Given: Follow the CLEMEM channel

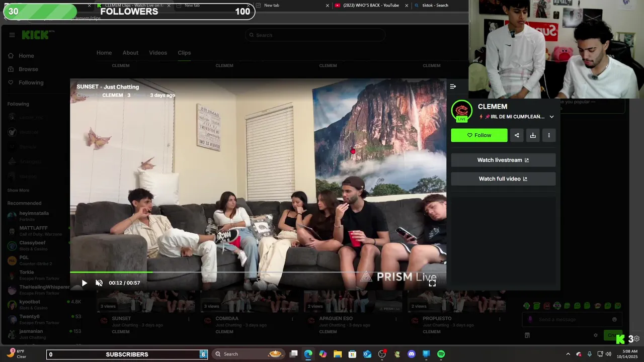Looking at the screenshot, I should (x=479, y=135).
